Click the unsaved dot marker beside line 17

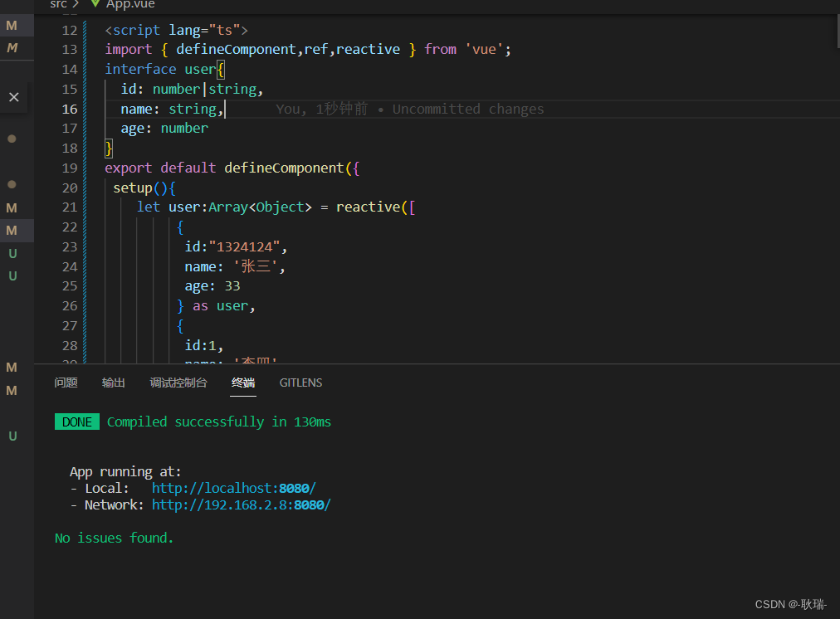coord(12,139)
